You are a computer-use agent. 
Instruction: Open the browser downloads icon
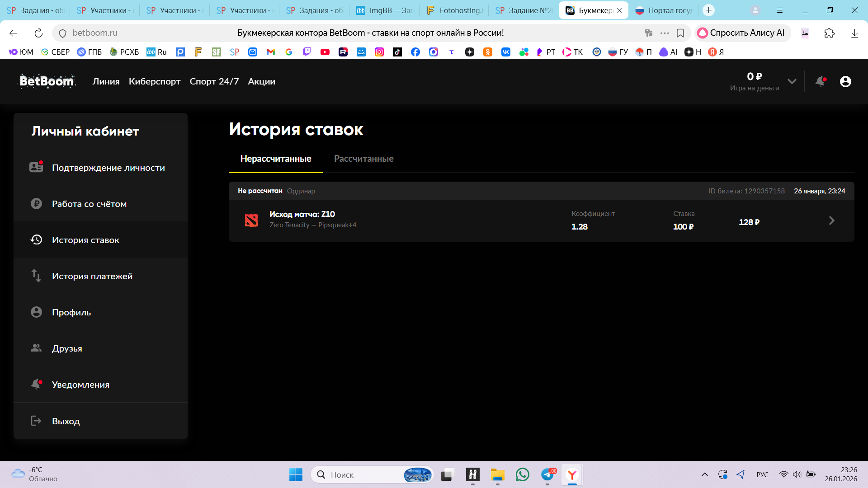(854, 33)
